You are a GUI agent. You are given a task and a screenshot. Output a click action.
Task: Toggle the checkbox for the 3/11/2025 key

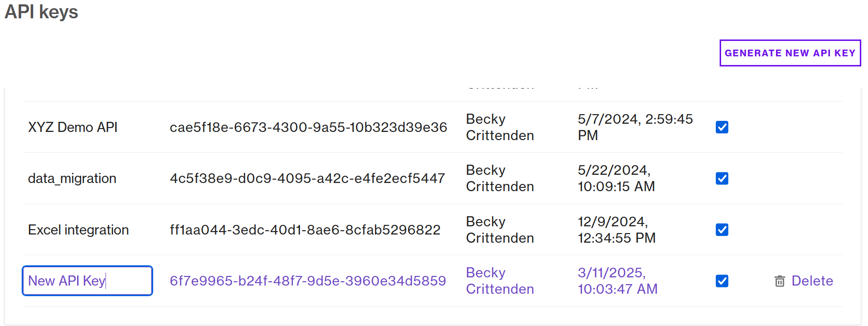tap(722, 281)
